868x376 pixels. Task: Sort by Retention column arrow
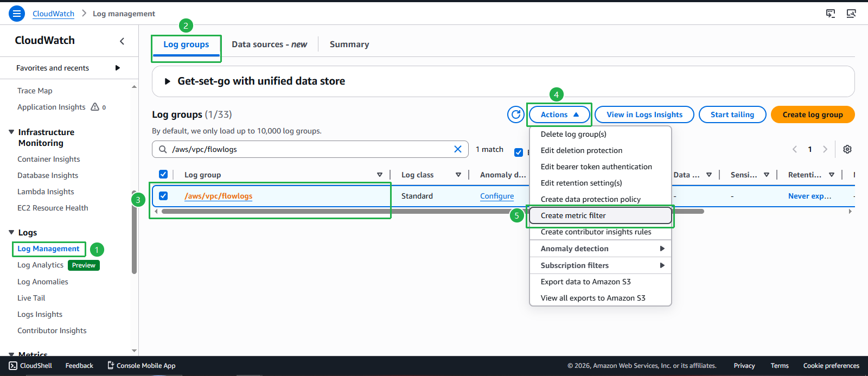point(832,175)
